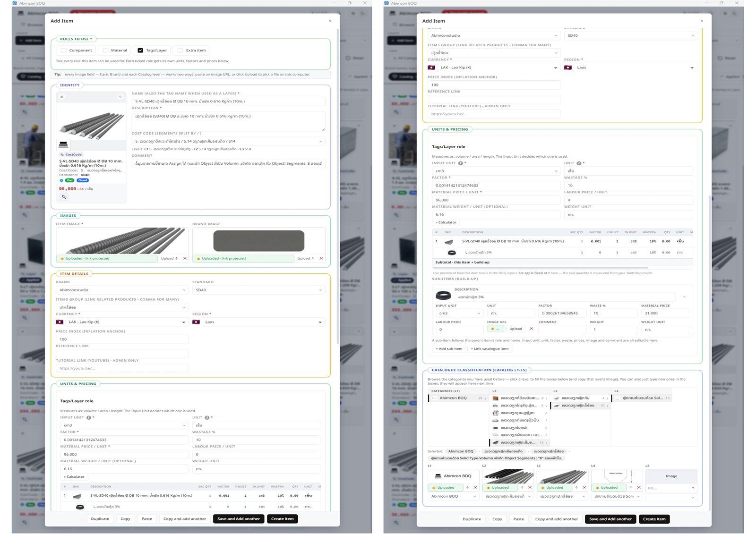The height and width of the screenshot is (534, 756).
Task: Click Create item in the right window
Action: click(654, 519)
